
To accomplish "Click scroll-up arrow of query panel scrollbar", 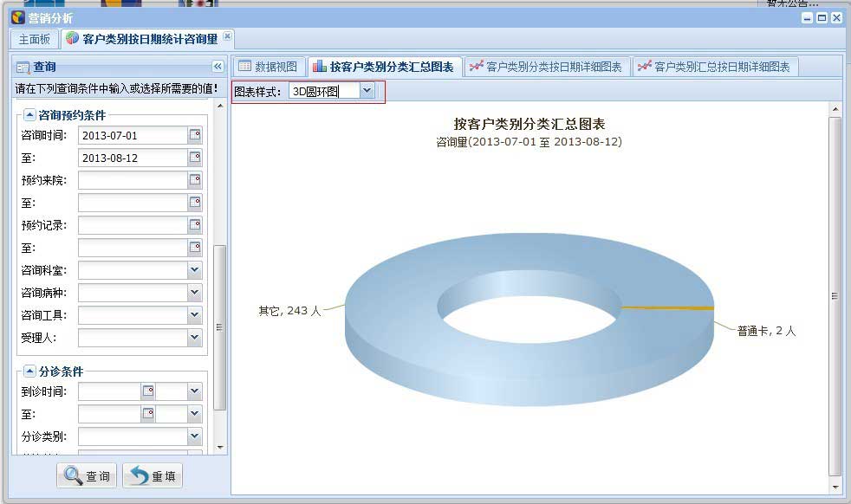I will tap(220, 106).
